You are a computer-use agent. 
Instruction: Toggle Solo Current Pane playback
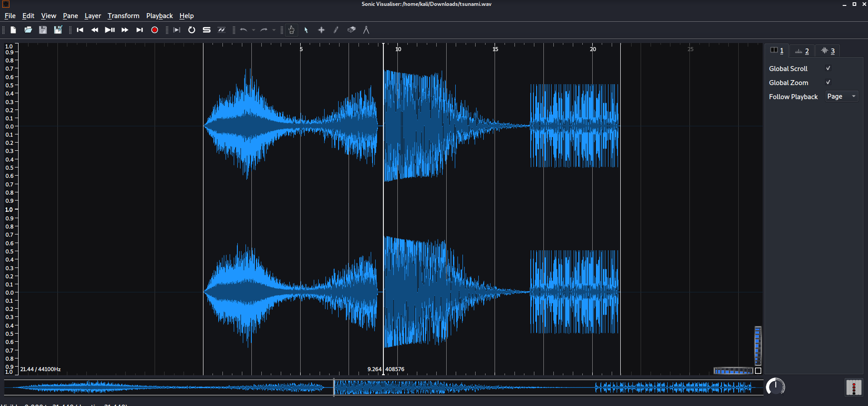[x=207, y=30]
